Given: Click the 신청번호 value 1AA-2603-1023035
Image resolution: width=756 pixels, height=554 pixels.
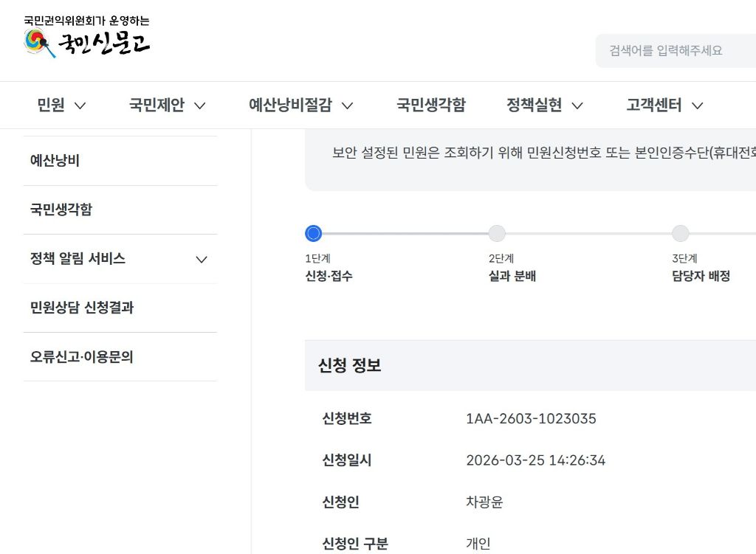Looking at the screenshot, I should click(x=531, y=419).
